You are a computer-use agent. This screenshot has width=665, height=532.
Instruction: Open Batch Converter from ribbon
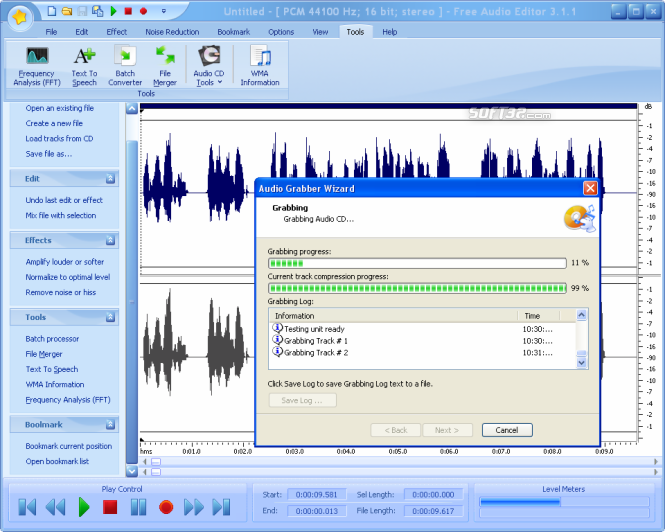coord(125,66)
